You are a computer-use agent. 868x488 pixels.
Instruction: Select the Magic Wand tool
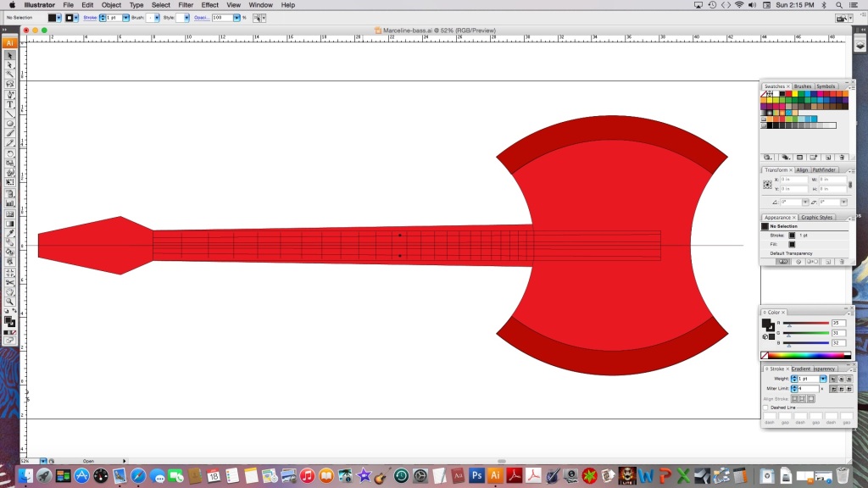click(x=10, y=75)
